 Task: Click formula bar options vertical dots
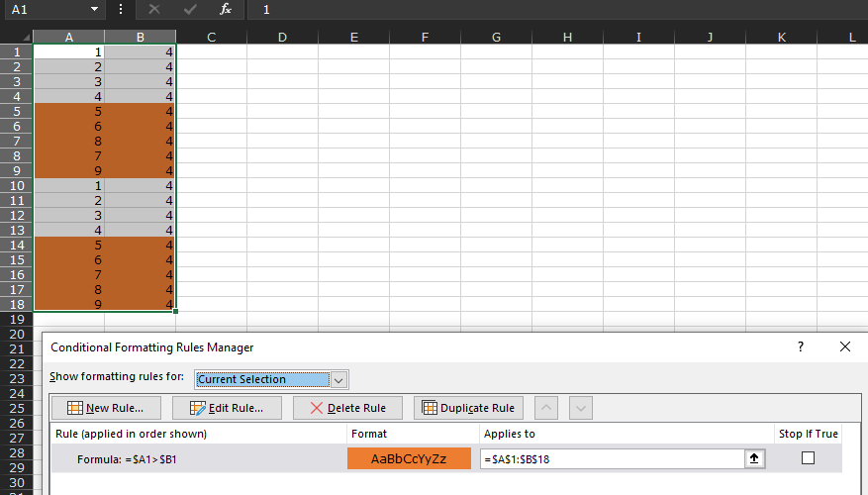click(121, 10)
